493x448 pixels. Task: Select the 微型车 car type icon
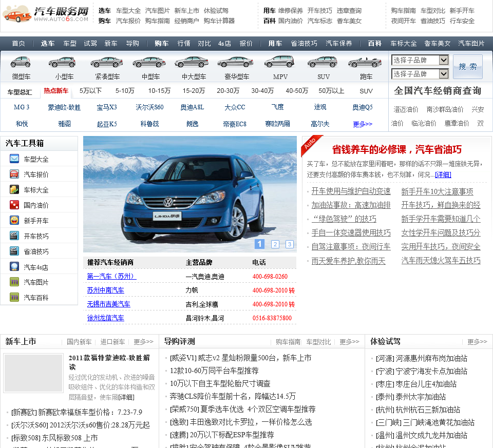21,62
